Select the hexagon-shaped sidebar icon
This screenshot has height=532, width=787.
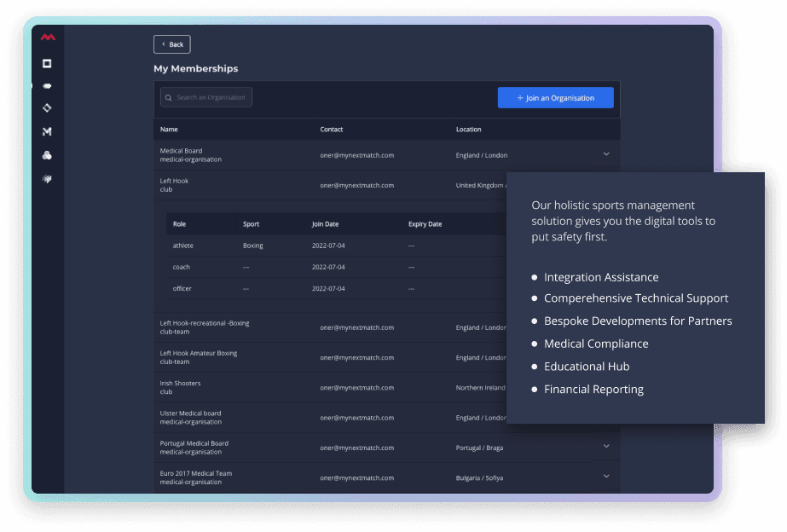click(x=47, y=86)
